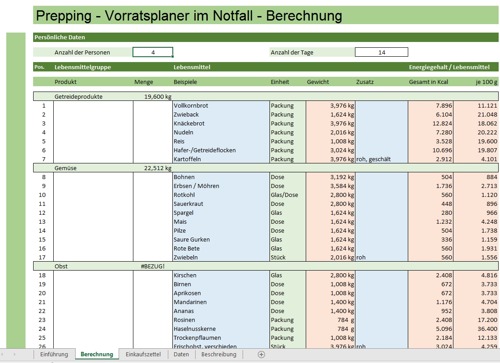Image resolution: width=500 pixels, height=363 pixels.
Task: Click the Produkt column header
Action: 65,82
